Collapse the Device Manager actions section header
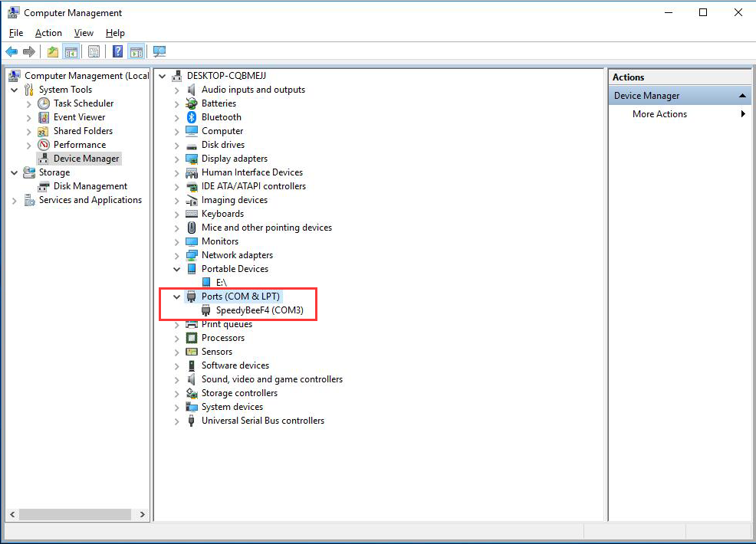 (x=743, y=96)
